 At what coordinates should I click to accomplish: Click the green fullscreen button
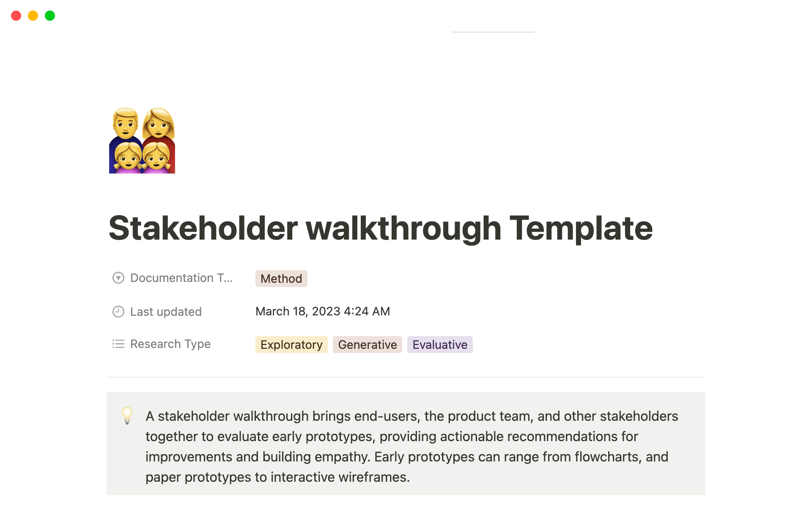click(52, 16)
